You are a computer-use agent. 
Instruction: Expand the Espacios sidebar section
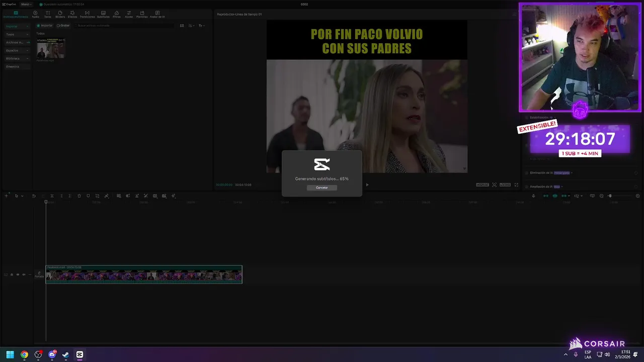(x=17, y=50)
